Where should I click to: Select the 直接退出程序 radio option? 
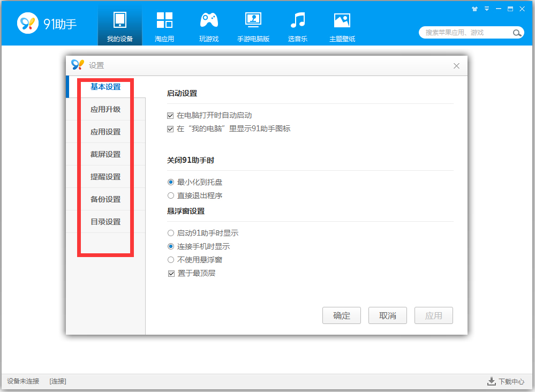coord(170,195)
